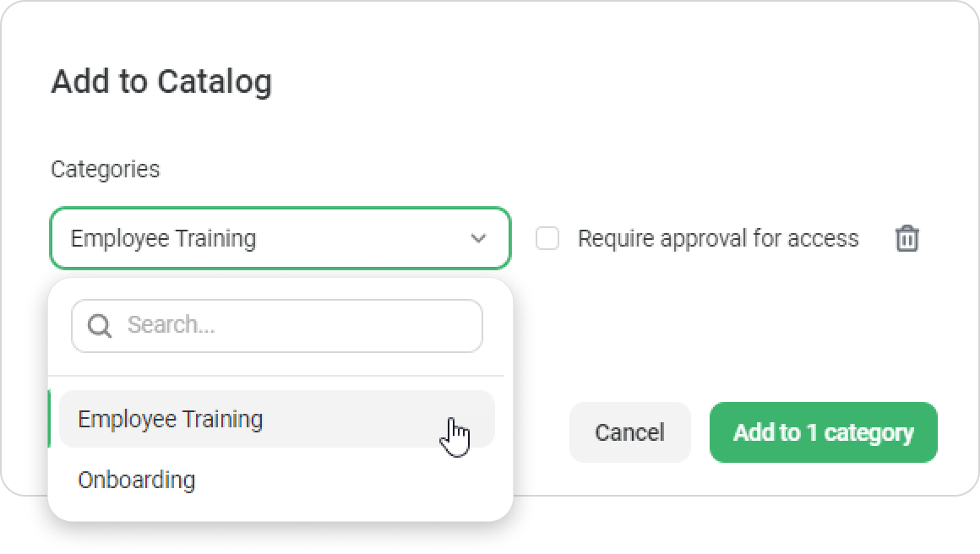980x554 pixels.
Task: Click the 'Employee Training' text inside the combo box
Action: (x=163, y=239)
